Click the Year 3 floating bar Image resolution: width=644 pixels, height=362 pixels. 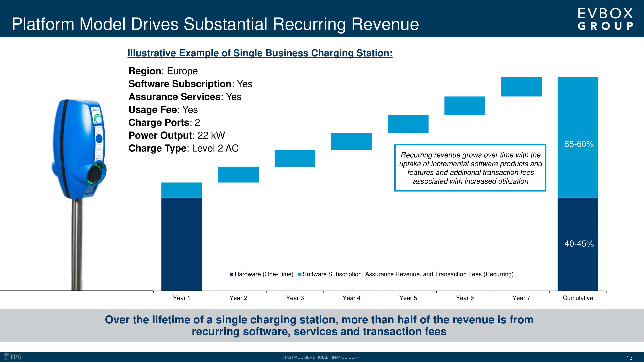(x=295, y=158)
